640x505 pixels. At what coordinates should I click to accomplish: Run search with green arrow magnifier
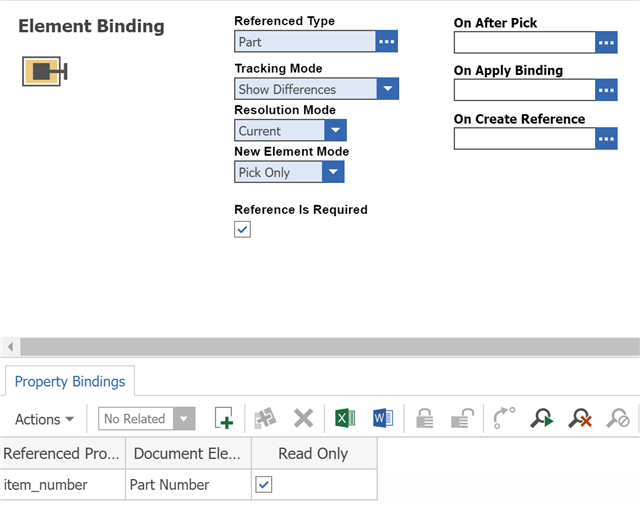(541, 419)
